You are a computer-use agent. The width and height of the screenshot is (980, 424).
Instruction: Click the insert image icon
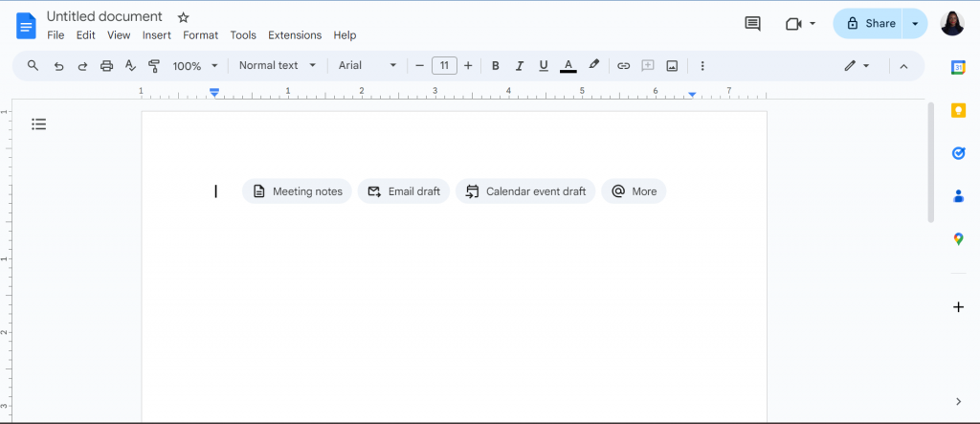click(x=672, y=66)
